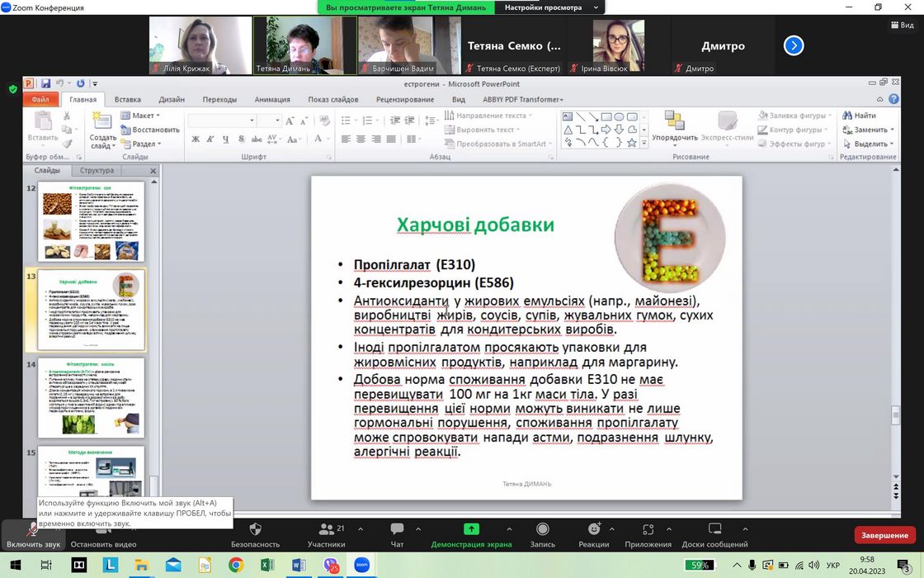Open Google Chrome from the taskbar
This screenshot has height=578, width=924.
[236, 566]
